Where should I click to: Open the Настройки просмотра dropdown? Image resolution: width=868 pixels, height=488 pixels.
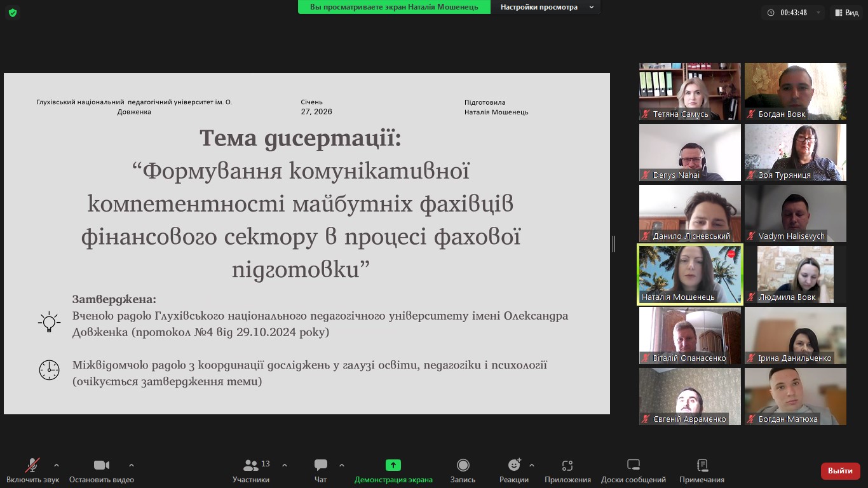(546, 7)
